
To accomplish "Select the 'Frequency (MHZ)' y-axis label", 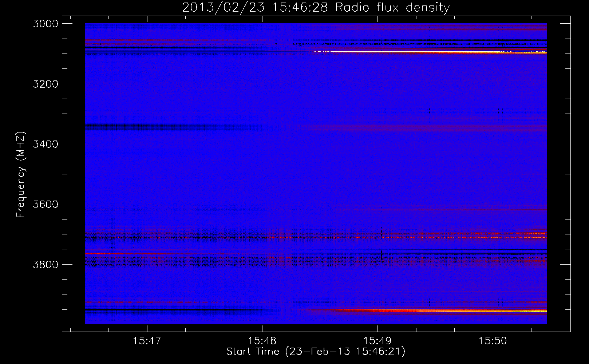I will pos(21,175).
